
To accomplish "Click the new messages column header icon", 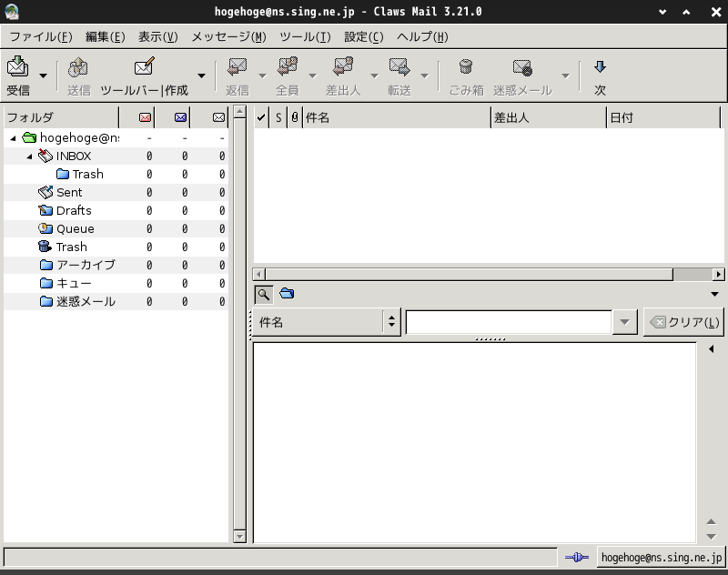I will pos(146,117).
